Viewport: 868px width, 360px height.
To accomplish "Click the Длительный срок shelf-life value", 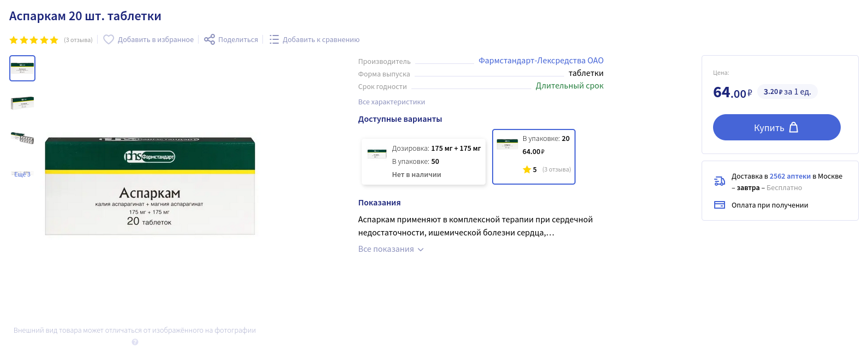I will coord(570,86).
